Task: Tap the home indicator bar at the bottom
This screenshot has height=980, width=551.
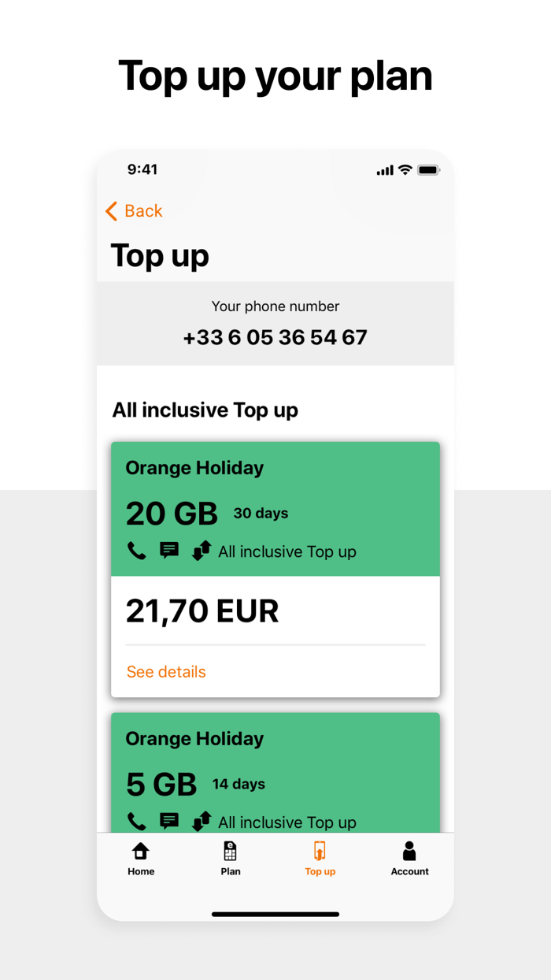Action: pyautogui.click(x=275, y=915)
